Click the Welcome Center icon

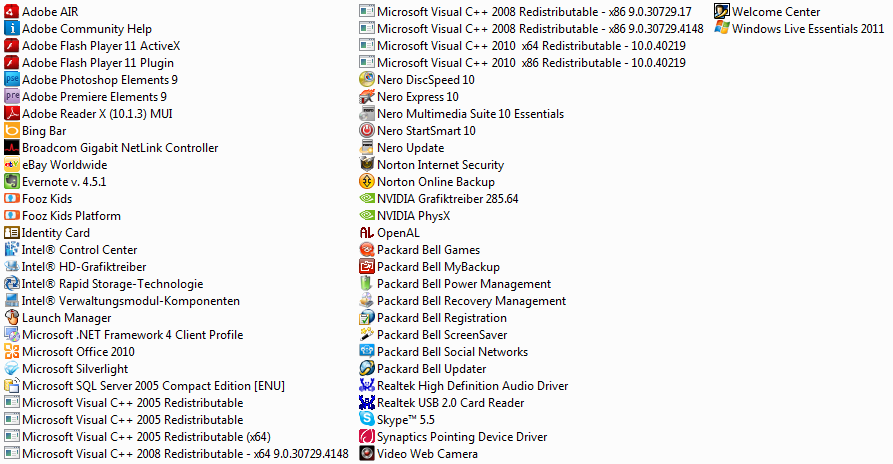point(722,11)
